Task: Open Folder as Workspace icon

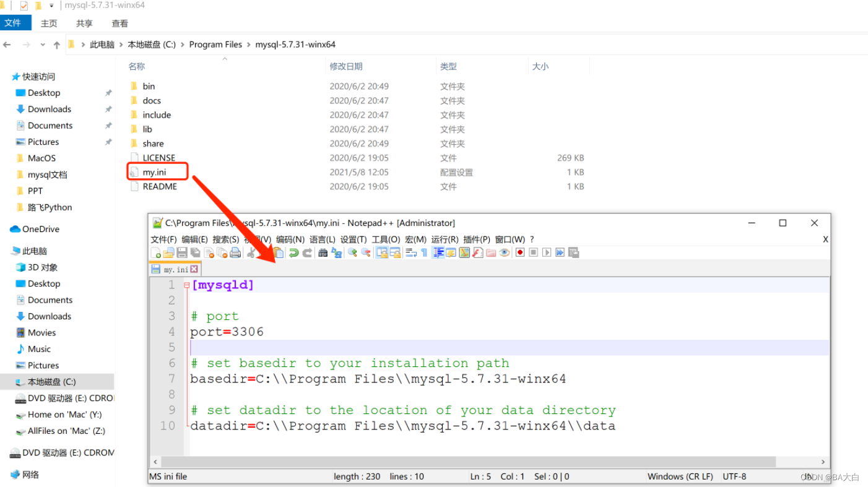Action: [x=492, y=252]
